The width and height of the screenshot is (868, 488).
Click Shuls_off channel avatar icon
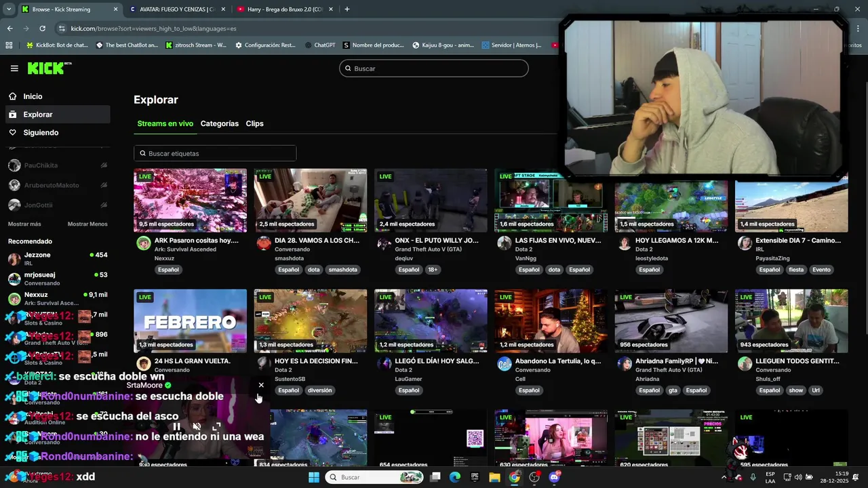point(745,364)
